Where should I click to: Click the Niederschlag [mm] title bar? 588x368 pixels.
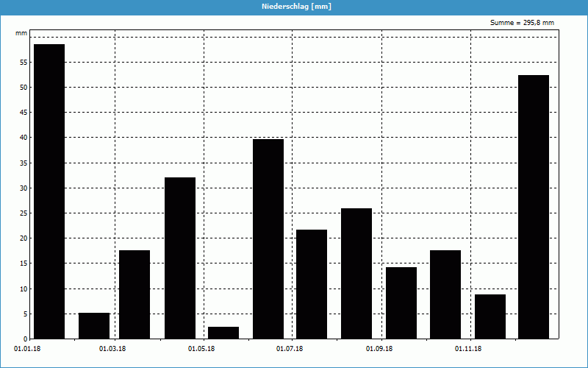click(294, 7)
